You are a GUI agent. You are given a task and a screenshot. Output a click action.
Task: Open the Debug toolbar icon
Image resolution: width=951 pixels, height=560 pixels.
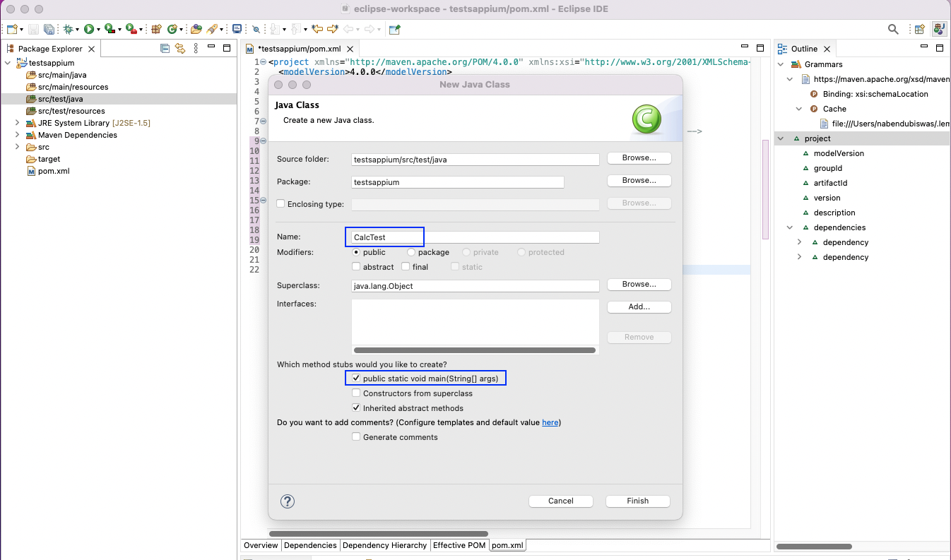tap(69, 28)
